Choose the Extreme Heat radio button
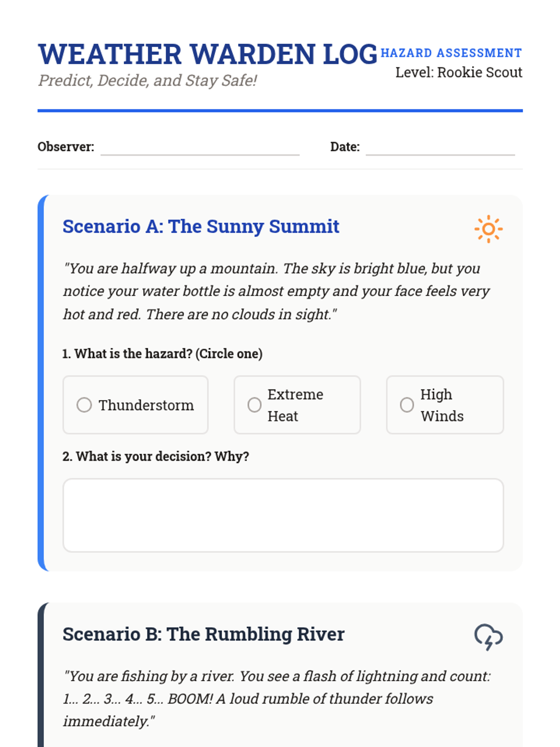Viewport: 560px width, 747px height. click(x=254, y=405)
